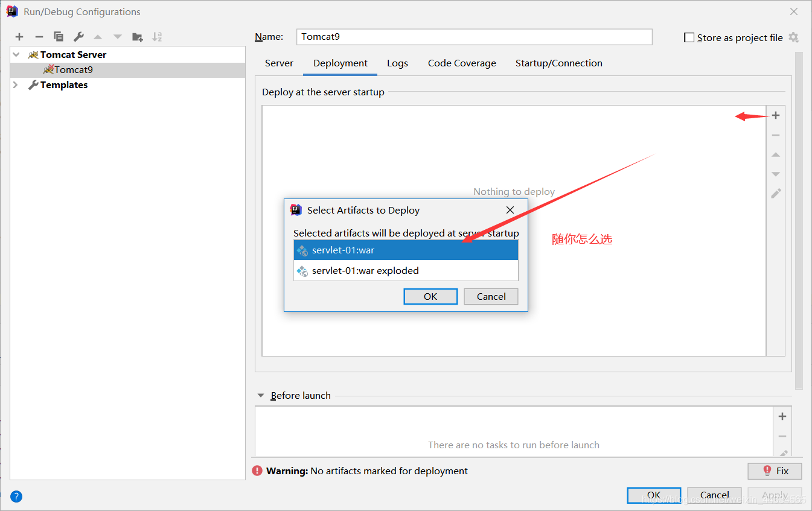Open the Logs tab

[397, 63]
